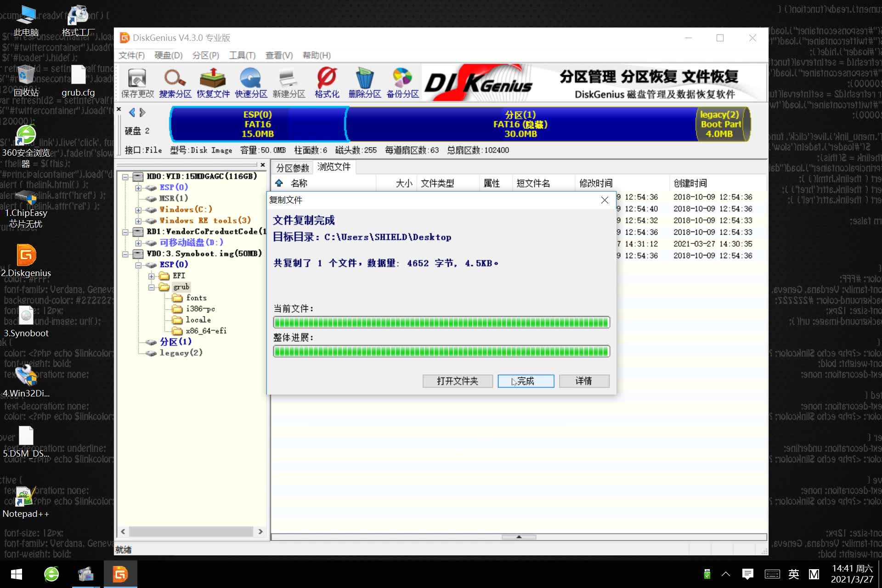Image resolution: width=882 pixels, height=588 pixels.
Task: Click the overall progress (整体进展) bar
Action: point(441,351)
